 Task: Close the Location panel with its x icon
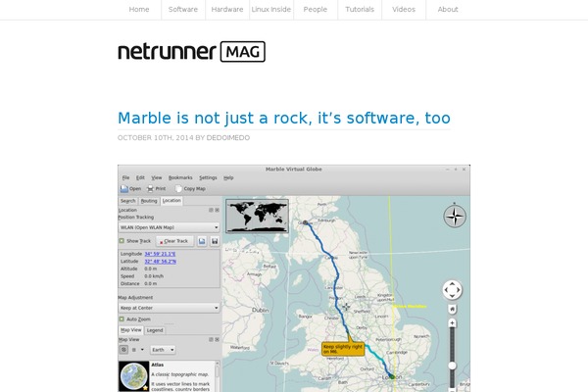tap(217, 210)
